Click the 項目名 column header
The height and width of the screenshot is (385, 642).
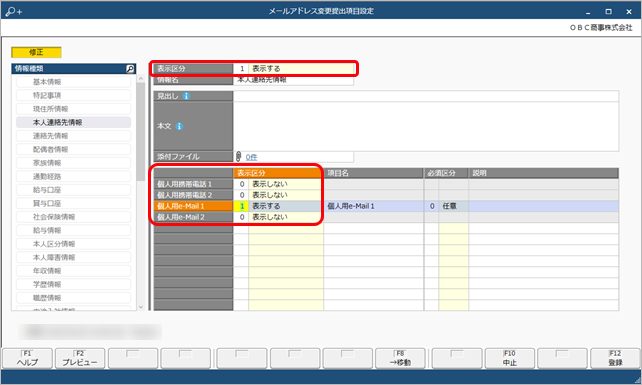tap(373, 173)
